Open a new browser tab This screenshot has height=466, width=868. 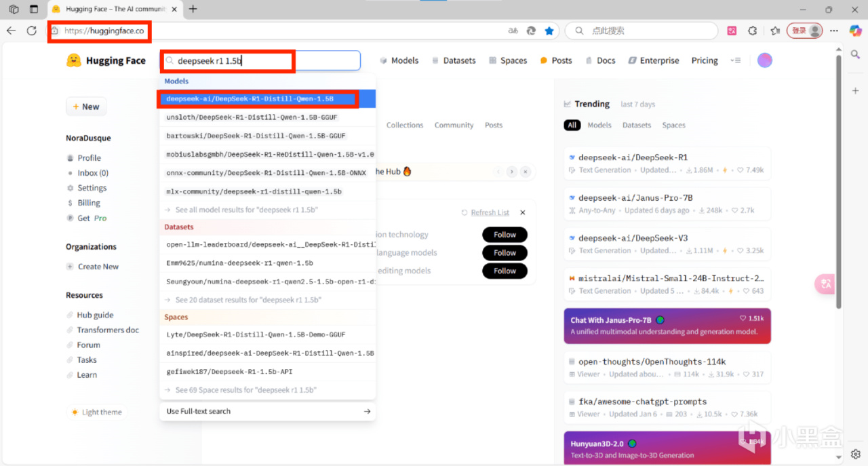pyautogui.click(x=193, y=9)
